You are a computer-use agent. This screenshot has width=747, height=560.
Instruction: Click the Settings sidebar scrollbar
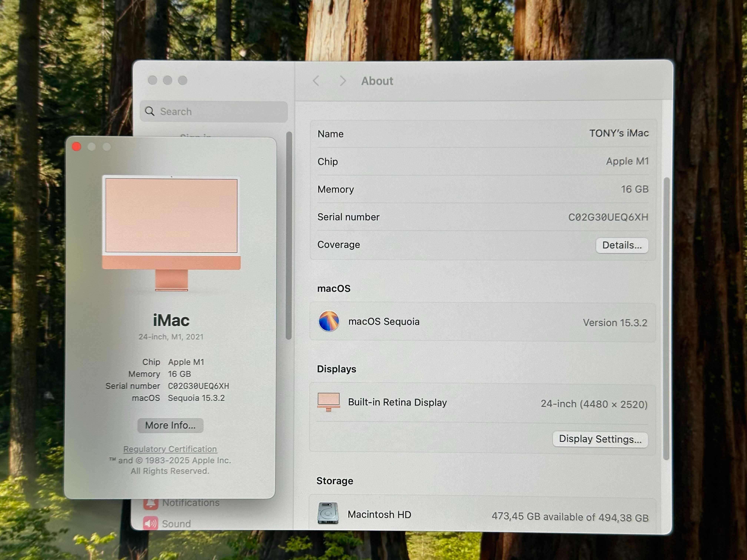point(289,235)
